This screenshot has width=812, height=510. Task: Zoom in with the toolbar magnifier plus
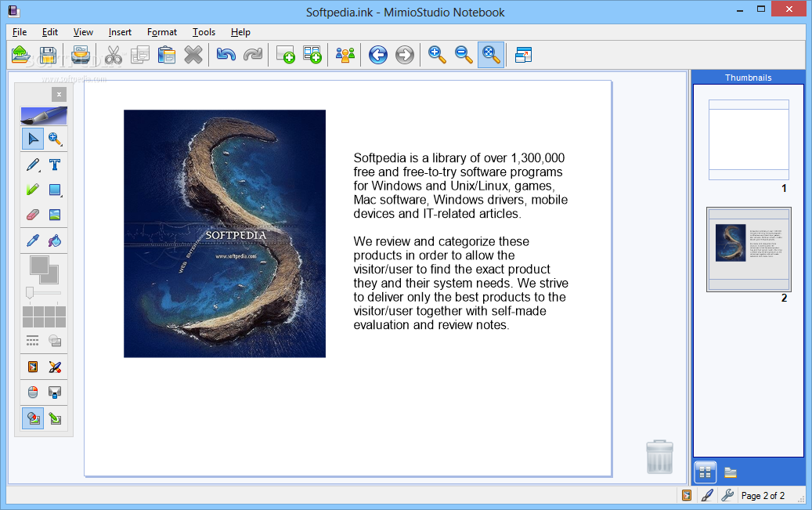tap(437, 54)
